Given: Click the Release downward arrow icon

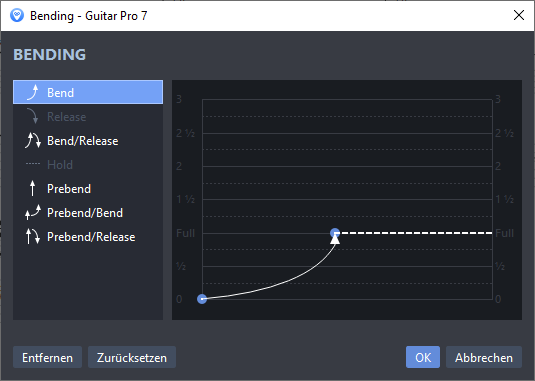Looking at the screenshot, I should tap(33, 116).
